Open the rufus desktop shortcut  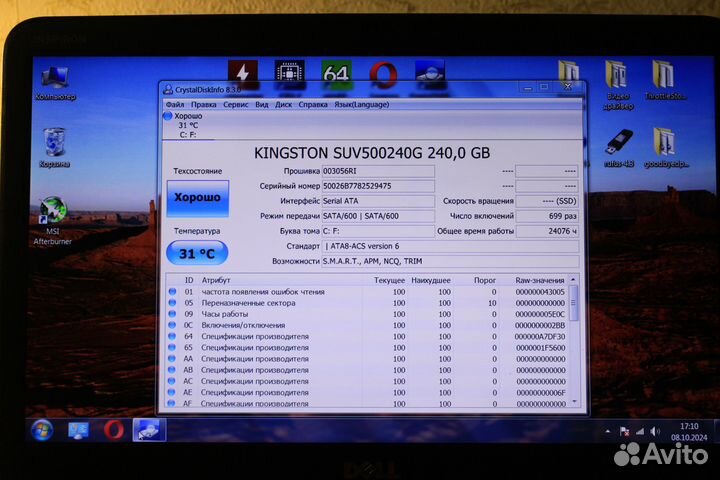[619, 148]
